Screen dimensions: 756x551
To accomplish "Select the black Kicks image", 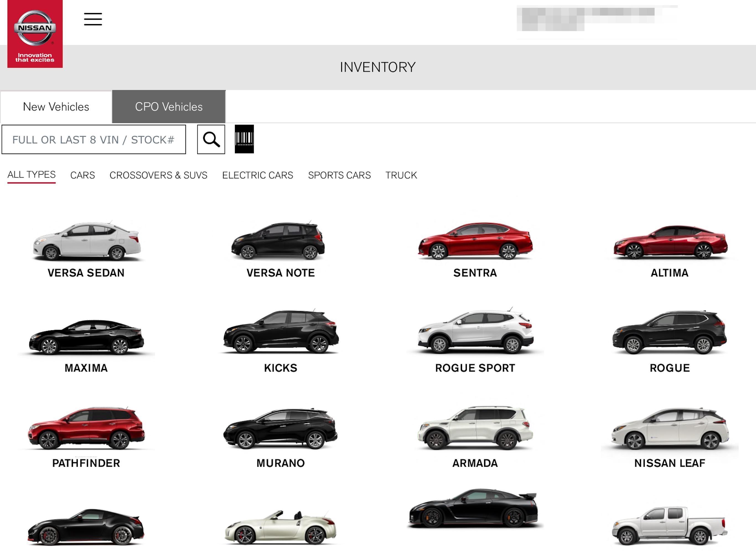I will click(281, 332).
